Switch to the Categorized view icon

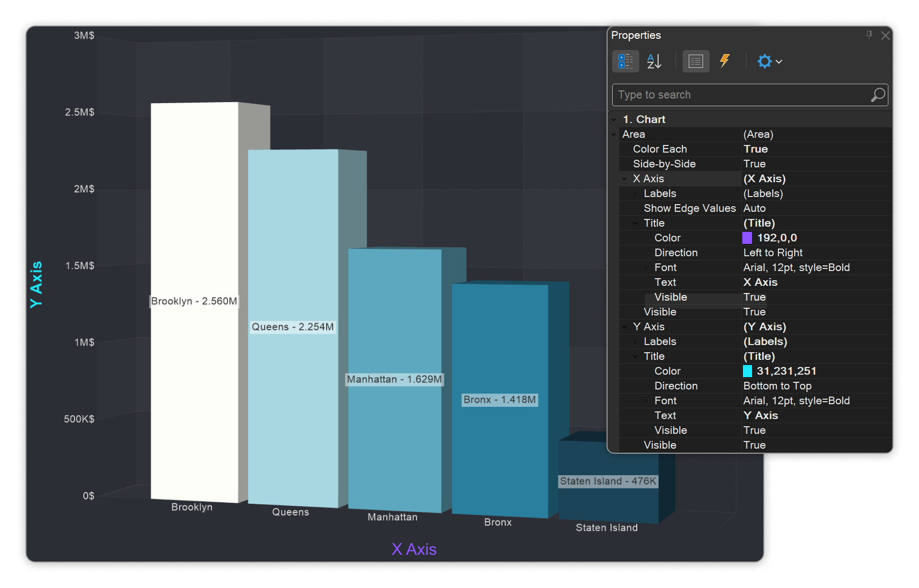[x=625, y=62]
